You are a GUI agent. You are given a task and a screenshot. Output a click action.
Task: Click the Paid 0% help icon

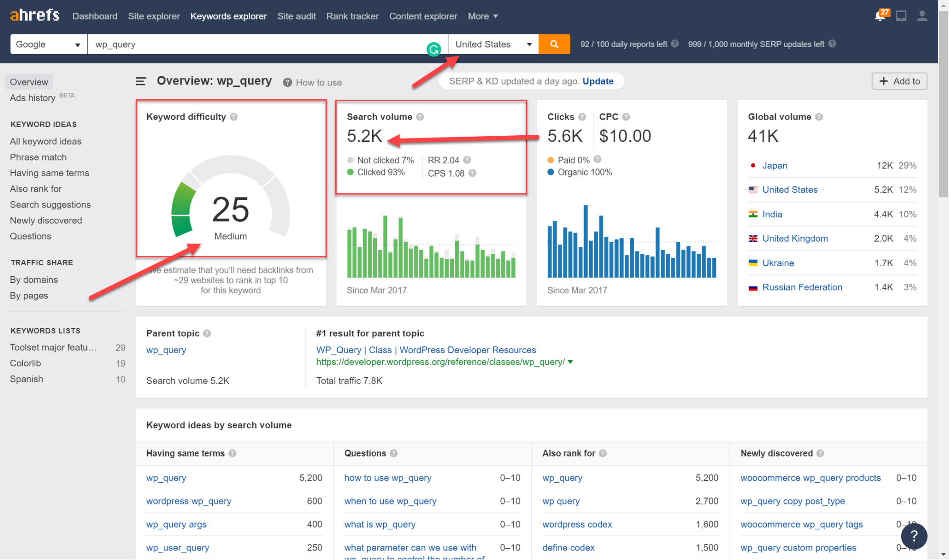pos(597,159)
